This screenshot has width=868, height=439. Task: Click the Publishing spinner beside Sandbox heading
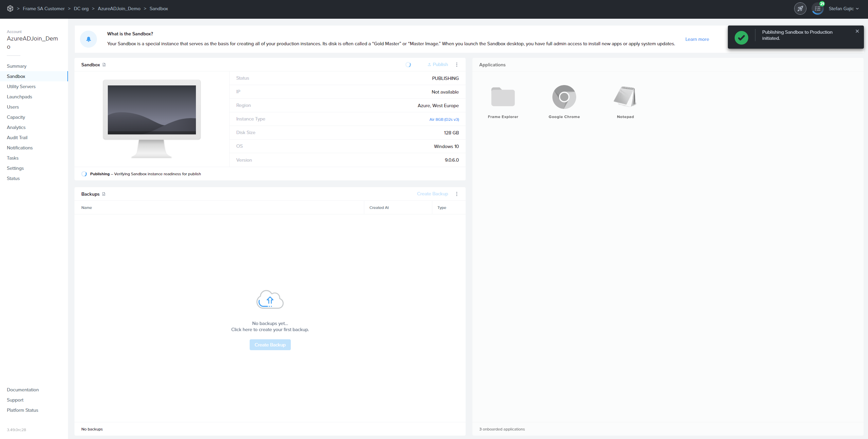point(408,65)
